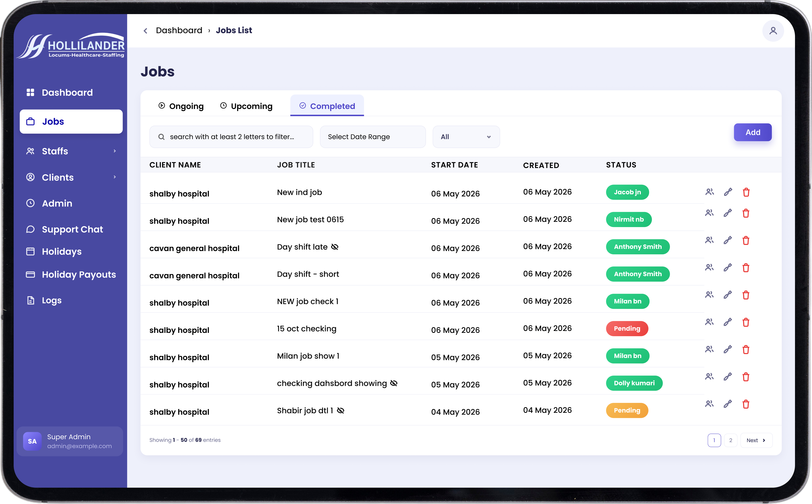Go to Next page of entries

tap(756, 440)
